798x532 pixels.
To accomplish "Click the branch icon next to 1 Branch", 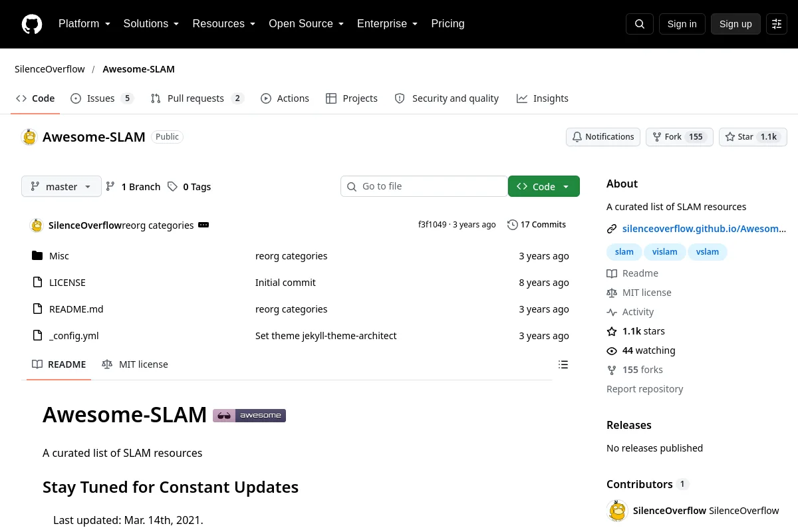I will coord(110,187).
